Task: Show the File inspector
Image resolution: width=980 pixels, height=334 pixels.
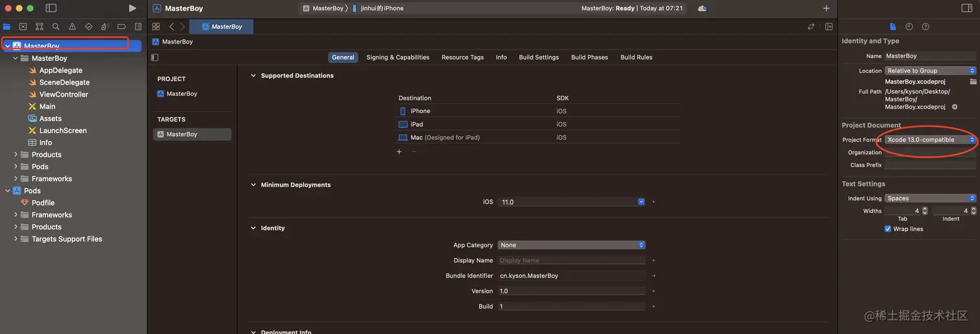Action: point(892,27)
